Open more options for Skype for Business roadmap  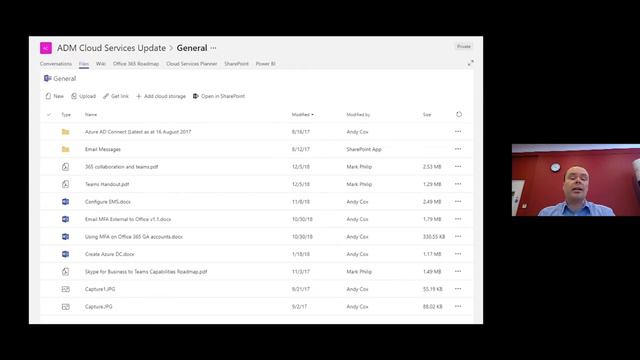[458, 271]
